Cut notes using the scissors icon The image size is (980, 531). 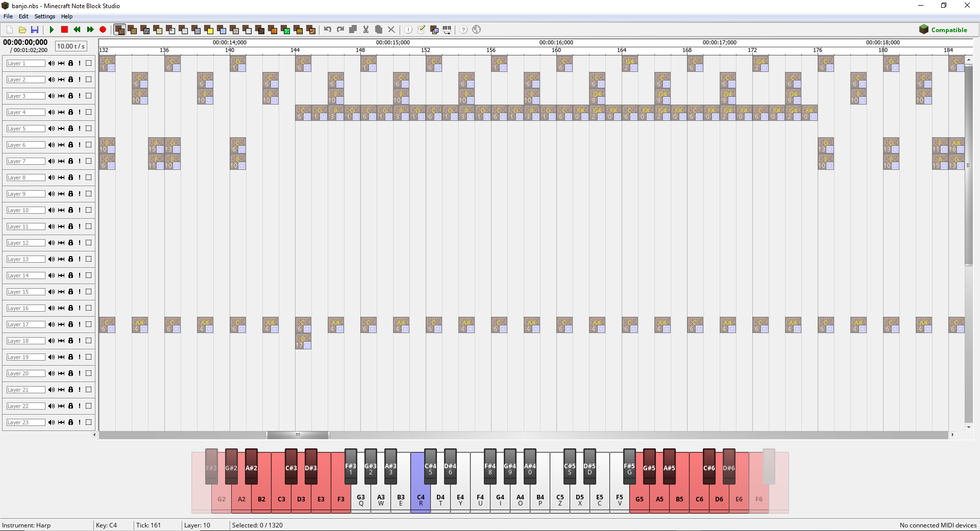(x=365, y=30)
